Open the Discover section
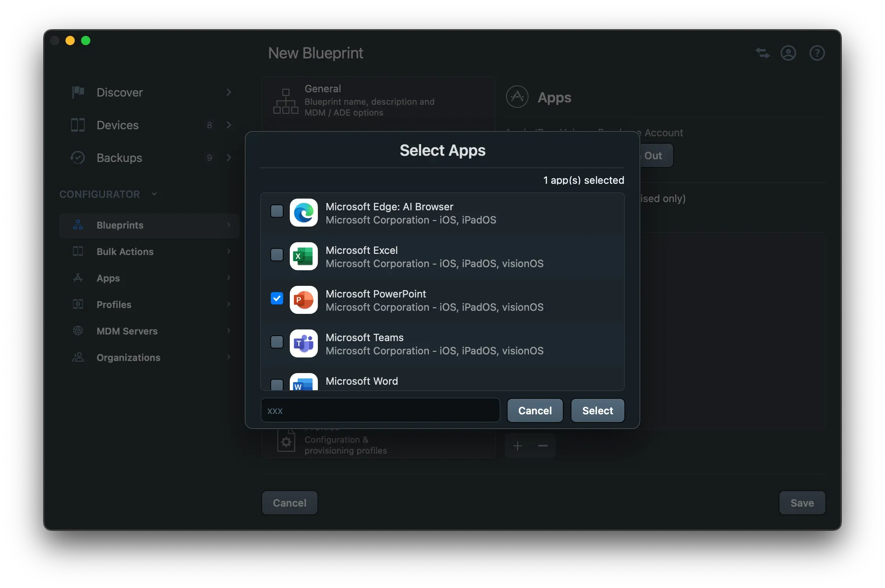 tap(120, 92)
